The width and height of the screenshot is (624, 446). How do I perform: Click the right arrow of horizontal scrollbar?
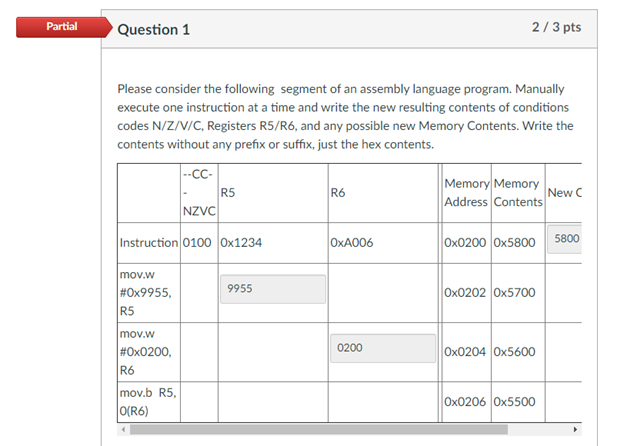pyautogui.click(x=575, y=430)
